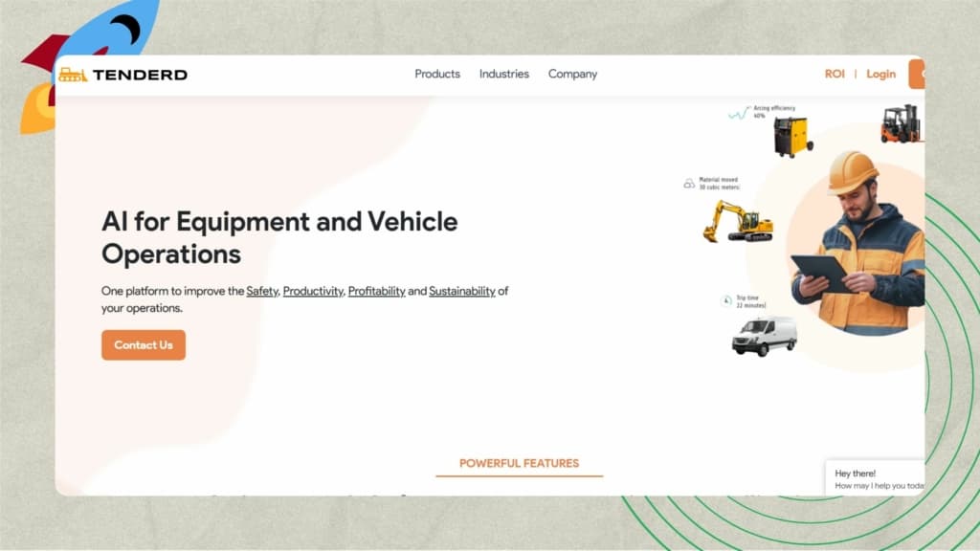Follow the Safety link
Image resolution: width=980 pixels, height=551 pixels.
[x=262, y=291]
